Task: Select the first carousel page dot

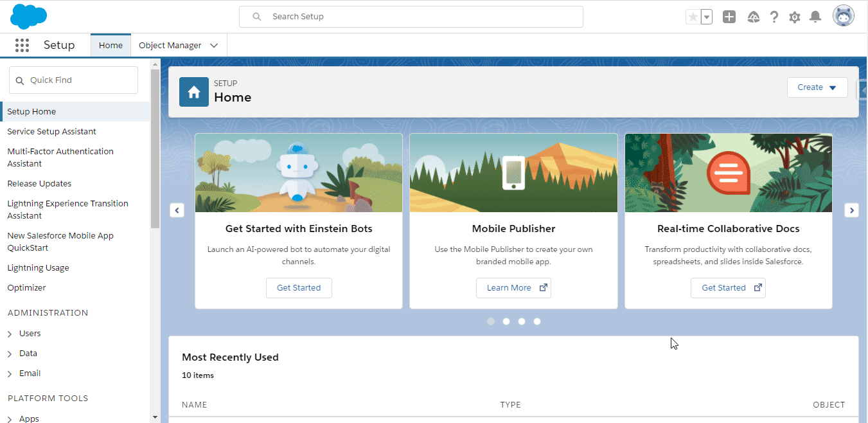Action: (491, 321)
